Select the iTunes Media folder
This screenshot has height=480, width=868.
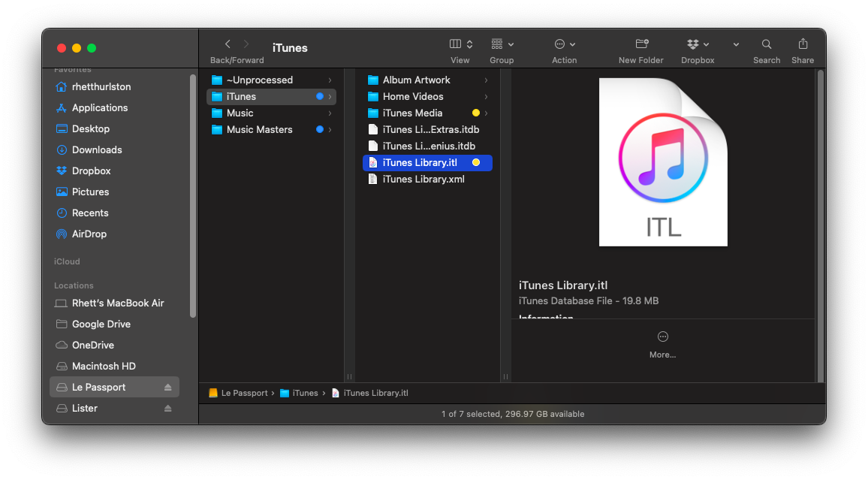pos(427,113)
